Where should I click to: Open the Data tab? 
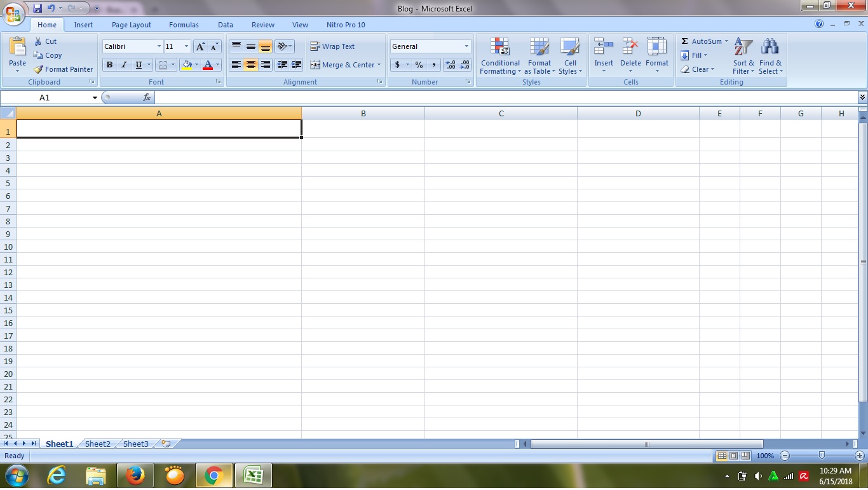click(226, 25)
